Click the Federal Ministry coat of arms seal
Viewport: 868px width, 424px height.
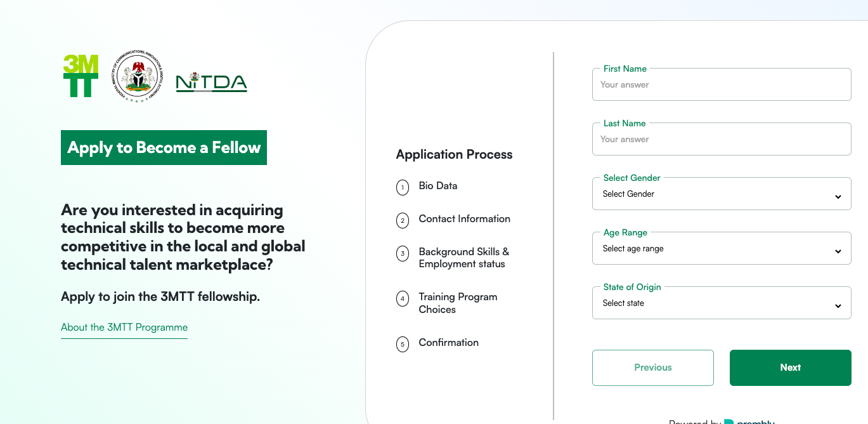pyautogui.click(x=138, y=77)
